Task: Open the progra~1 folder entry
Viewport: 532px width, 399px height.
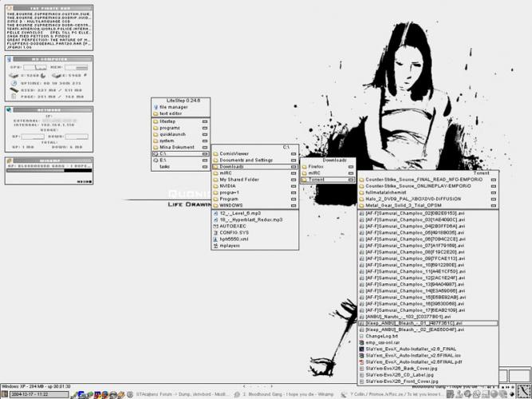Action: pyautogui.click(x=254, y=192)
